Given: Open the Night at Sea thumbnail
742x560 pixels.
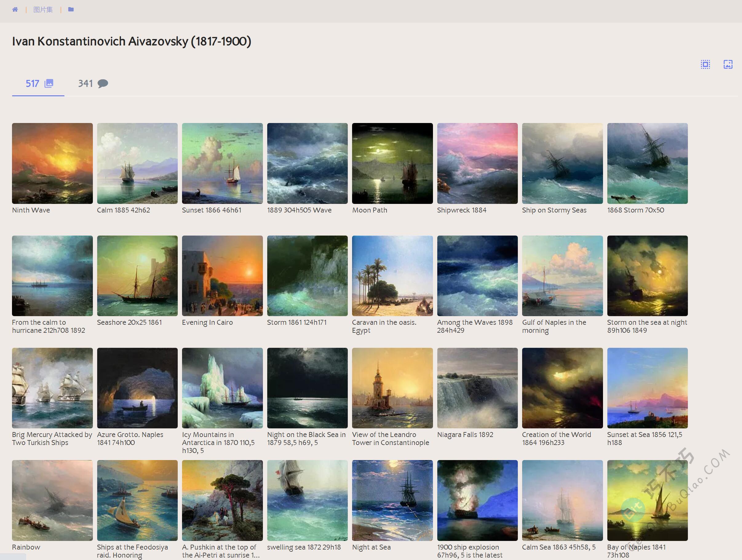Looking at the screenshot, I should pos(392,500).
